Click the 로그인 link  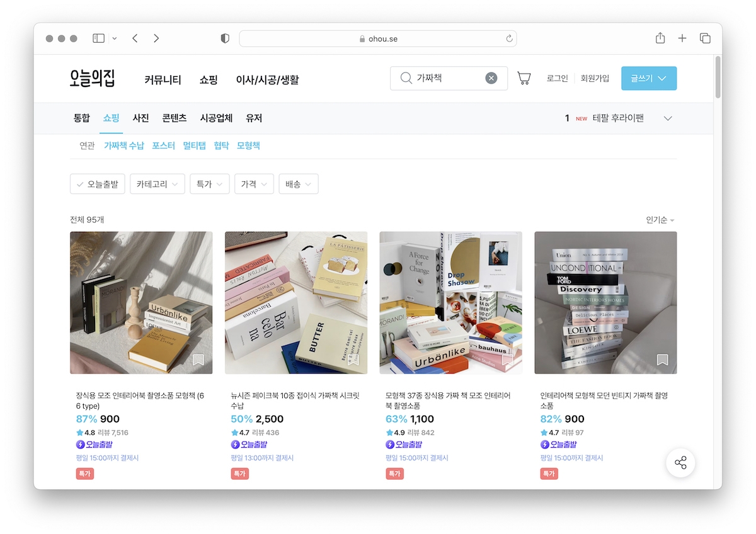coord(557,78)
